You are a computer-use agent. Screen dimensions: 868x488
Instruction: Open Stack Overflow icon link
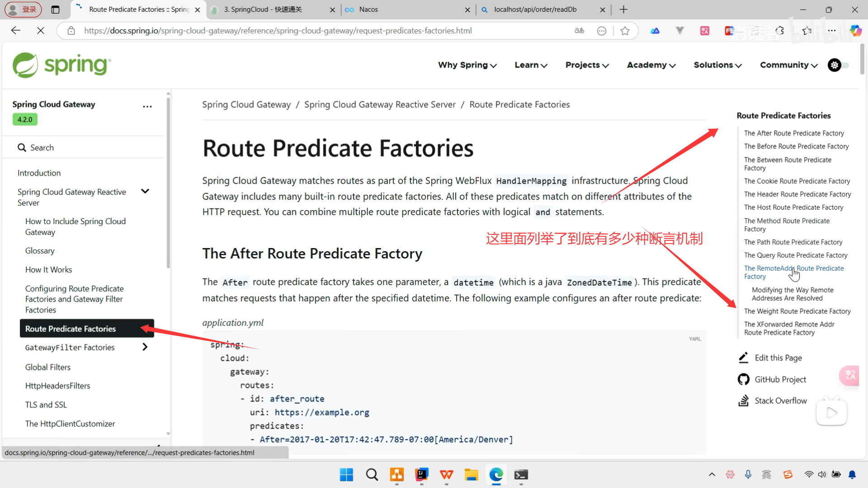(743, 401)
